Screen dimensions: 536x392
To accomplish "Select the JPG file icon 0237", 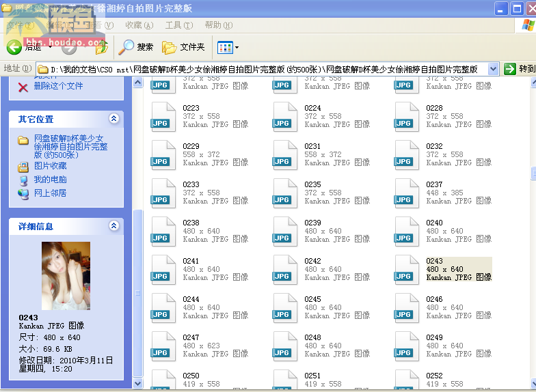I will point(407,193).
